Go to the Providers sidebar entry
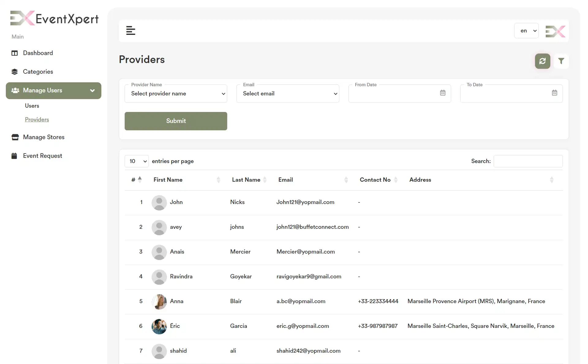The width and height of the screenshot is (588, 364). [x=37, y=119]
